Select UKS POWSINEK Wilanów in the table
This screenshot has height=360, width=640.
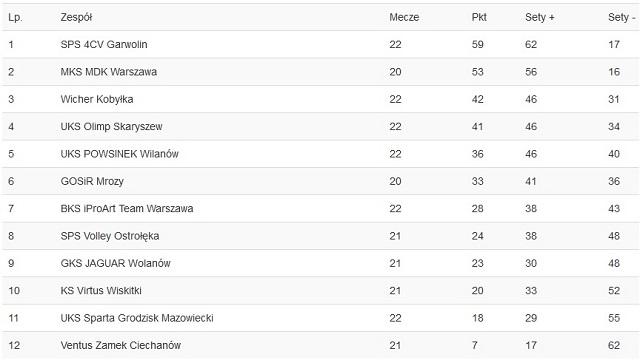point(120,154)
